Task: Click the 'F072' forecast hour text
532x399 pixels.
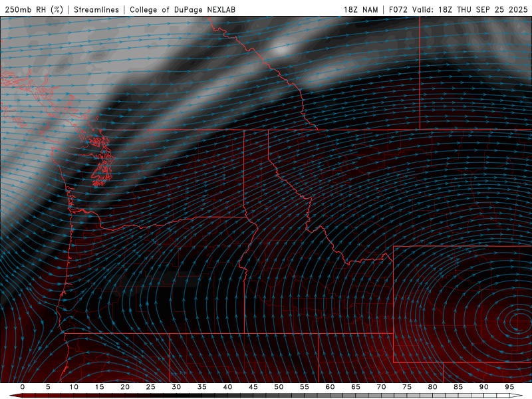Action: 398,9
